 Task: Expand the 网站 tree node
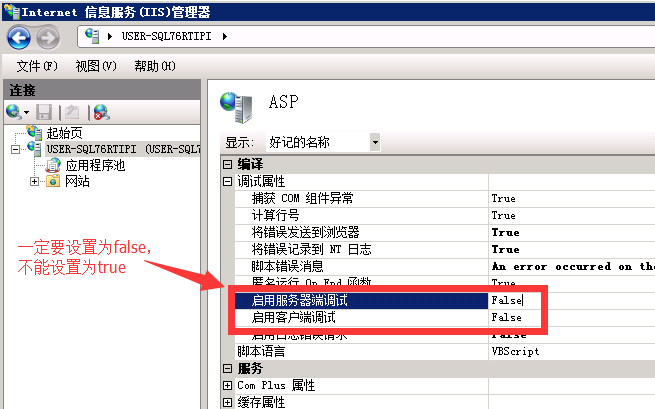(35, 181)
